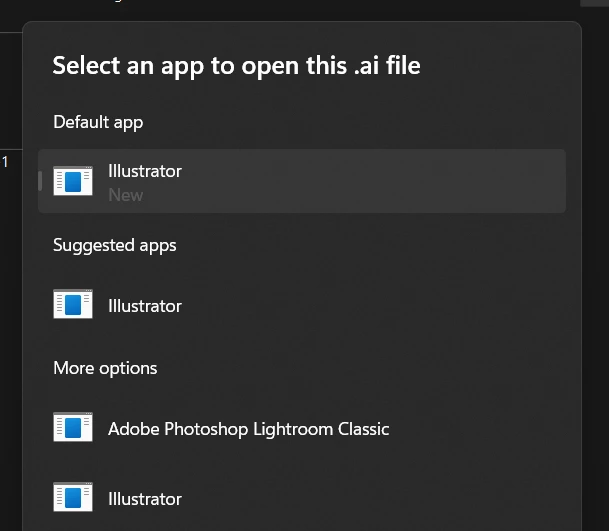Screen dimensions: 609x531
Task: Click the Adobe Photoshop Lightroom Classic icon
Action: tap(73, 427)
